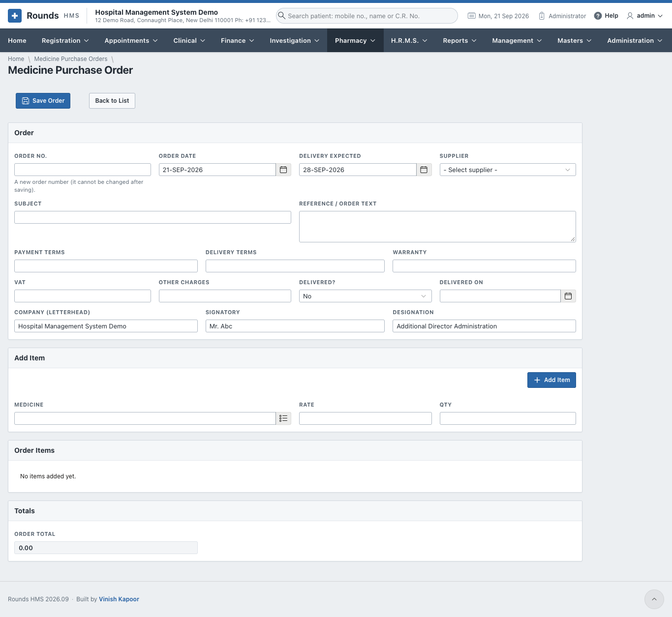Click the Delivery Terms field
The width and height of the screenshot is (672, 617).
click(x=295, y=266)
